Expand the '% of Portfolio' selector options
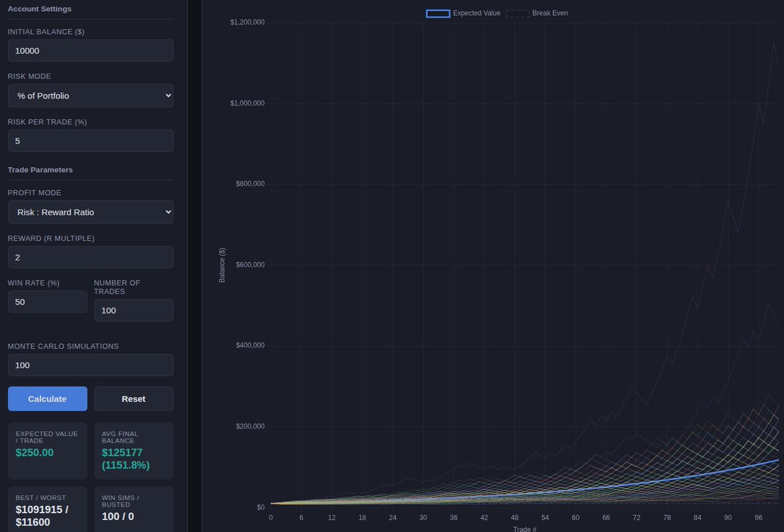Viewport: 784px width, 532px height. [x=90, y=95]
